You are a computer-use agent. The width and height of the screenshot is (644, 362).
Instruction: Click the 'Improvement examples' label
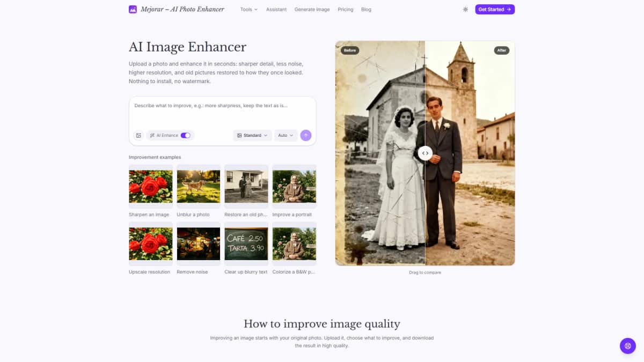tap(155, 157)
